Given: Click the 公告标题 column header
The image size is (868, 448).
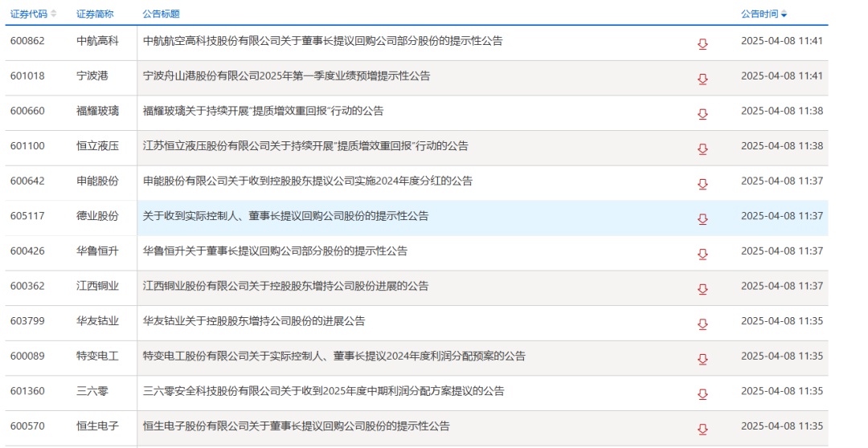Looking at the screenshot, I should 161,14.
